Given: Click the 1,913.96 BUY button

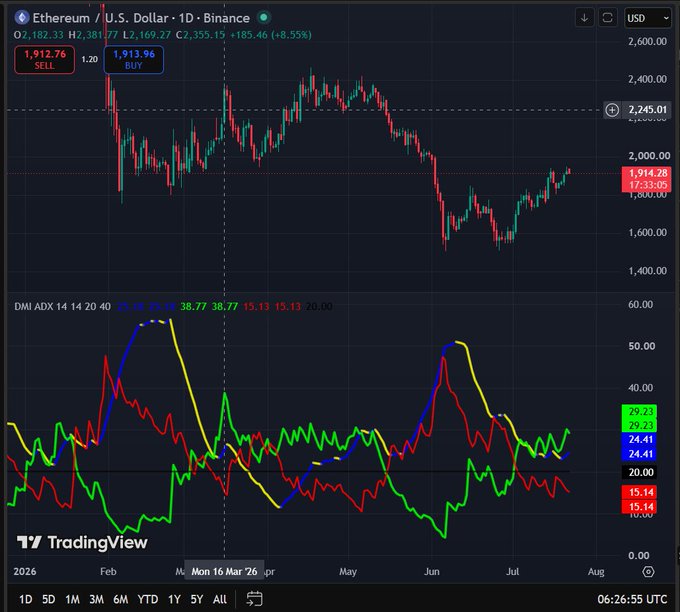Looking at the screenshot, I should point(134,60).
